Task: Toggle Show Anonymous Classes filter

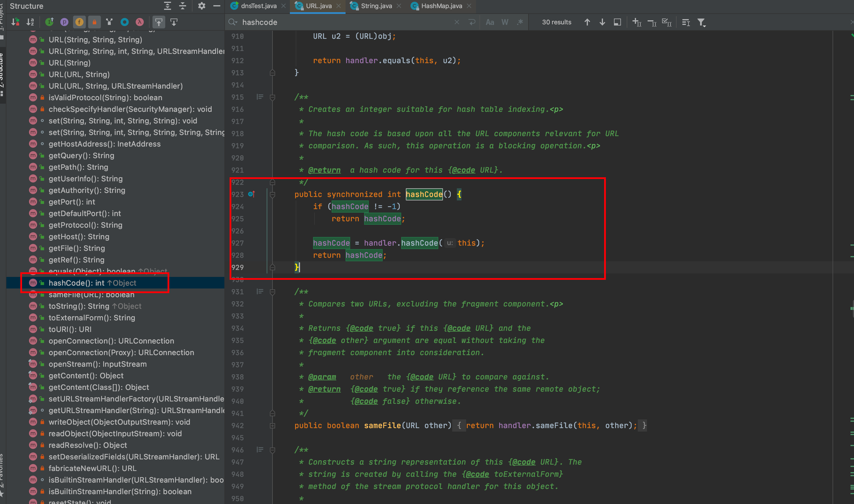Action: click(125, 22)
